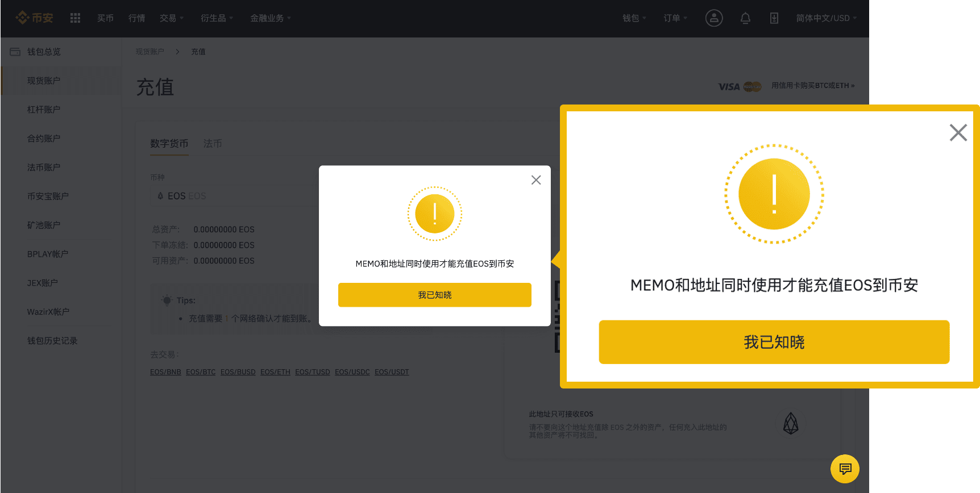Open the EOS/BNB trading pair link
The image size is (980, 493).
click(x=165, y=372)
